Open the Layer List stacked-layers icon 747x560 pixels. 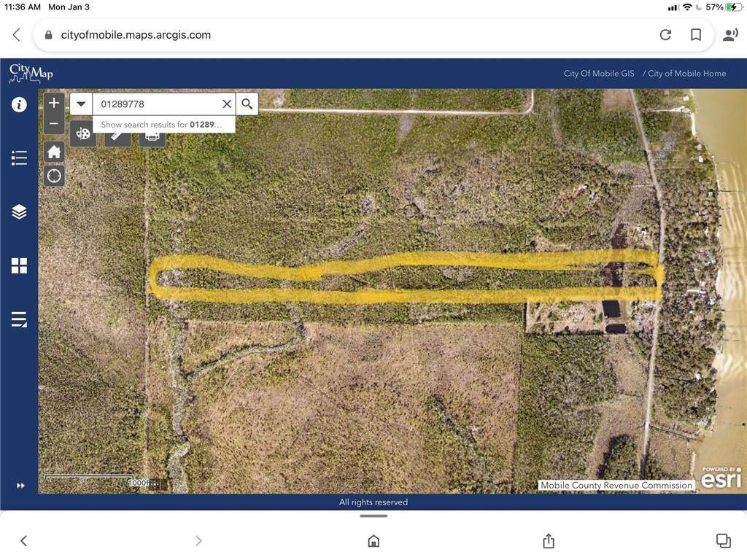[19, 211]
